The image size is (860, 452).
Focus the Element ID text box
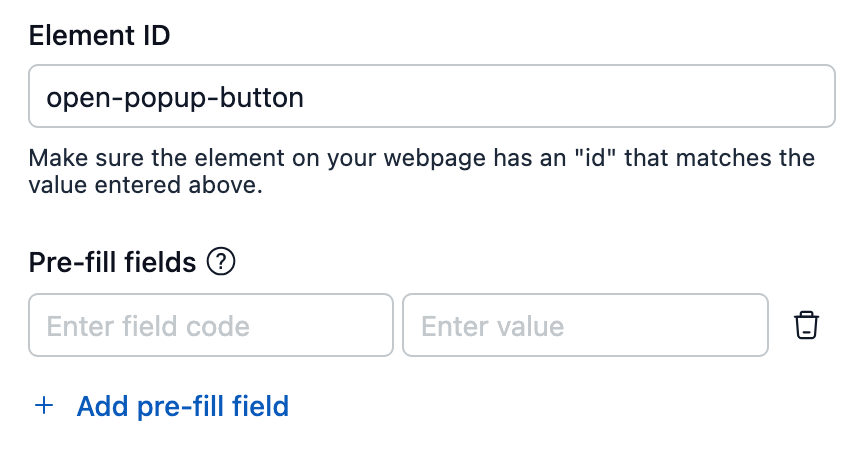coord(432,96)
